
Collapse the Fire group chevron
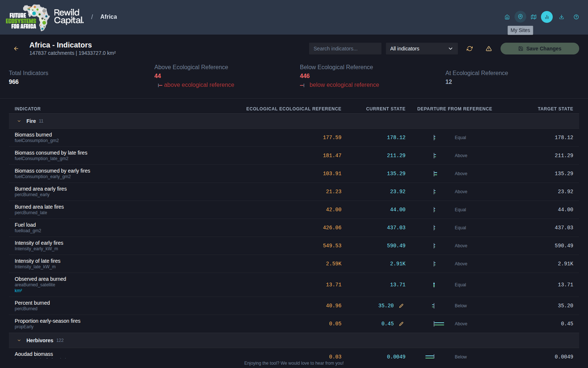click(x=19, y=121)
